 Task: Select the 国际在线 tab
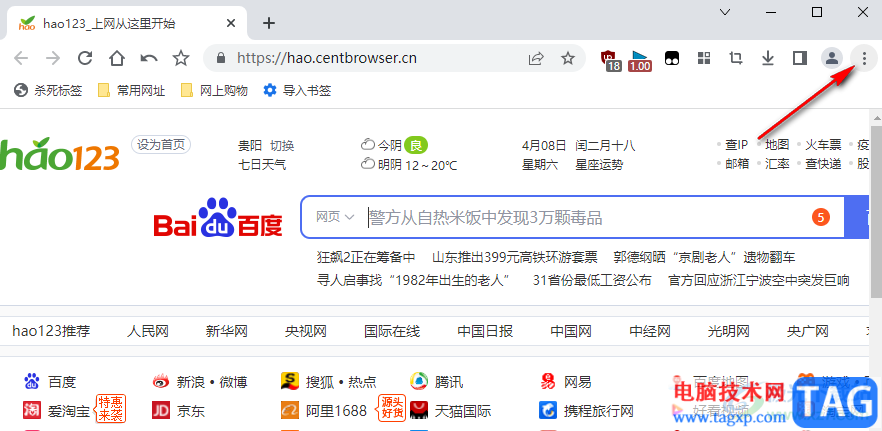pyautogui.click(x=392, y=331)
